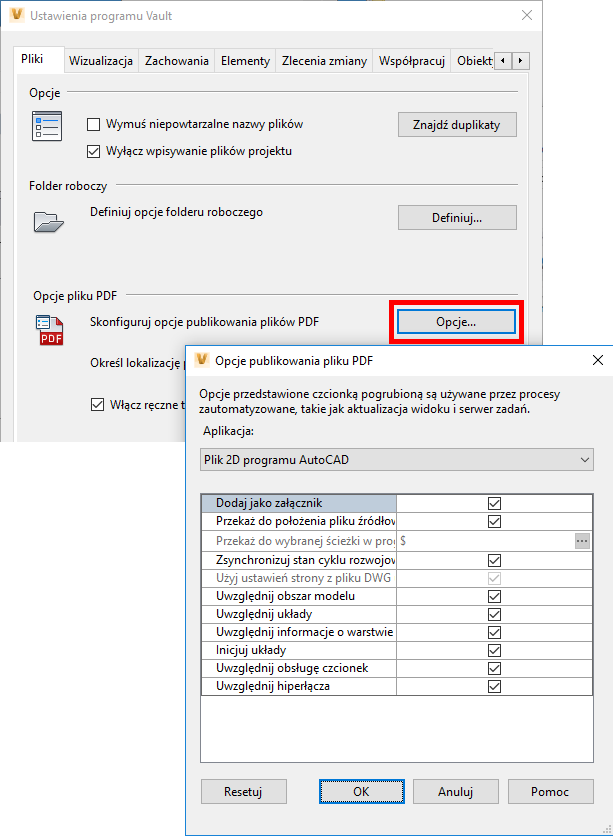The width and height of the screenshot is (613, 836).
Task: Click the Vault logo in Ustawienia programu Vault title bar
Action: [17, 15]
